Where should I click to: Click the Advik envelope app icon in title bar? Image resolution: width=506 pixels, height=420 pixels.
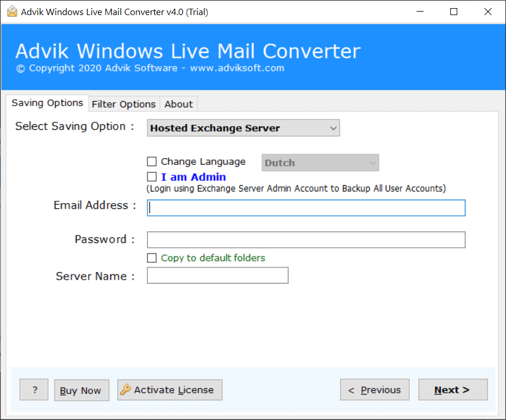(12, 12)
